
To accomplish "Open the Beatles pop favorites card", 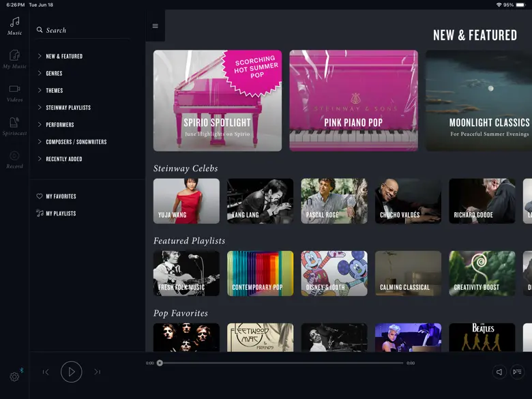I will point(482,338).
